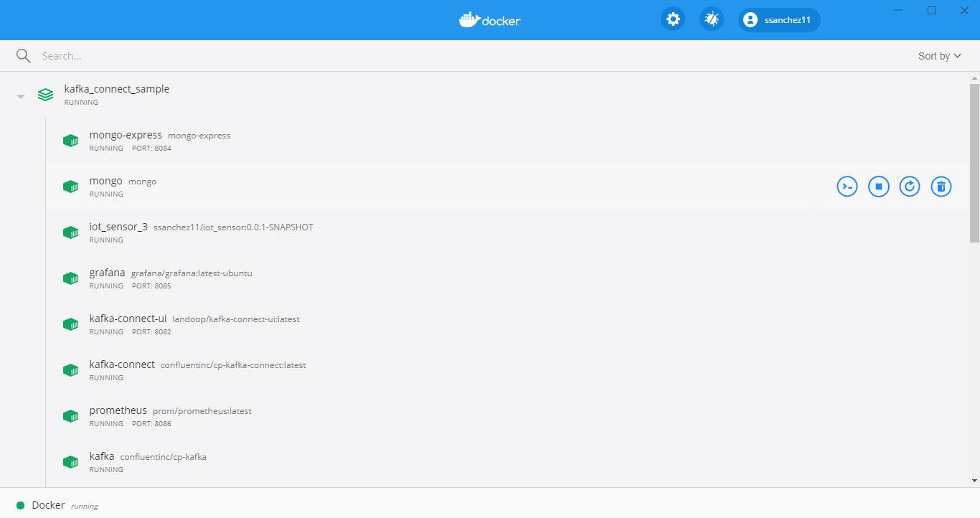Close the Docker window
Image resolution: width=980 pixels, height=518 pixels.
pos(964,10)
